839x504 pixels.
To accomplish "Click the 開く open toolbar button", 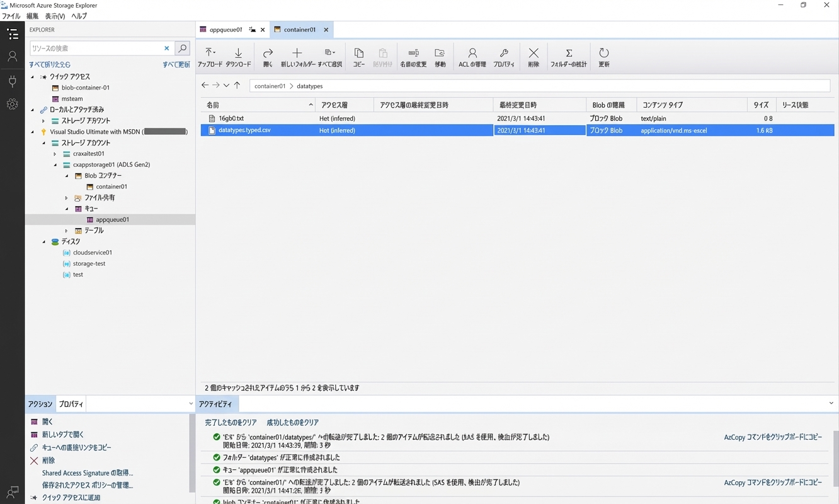I will pos(268,57).
